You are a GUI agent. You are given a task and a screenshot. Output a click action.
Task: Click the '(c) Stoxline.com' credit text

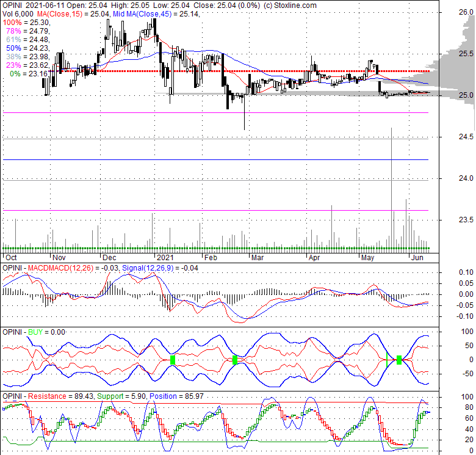(x=290, y=5)
